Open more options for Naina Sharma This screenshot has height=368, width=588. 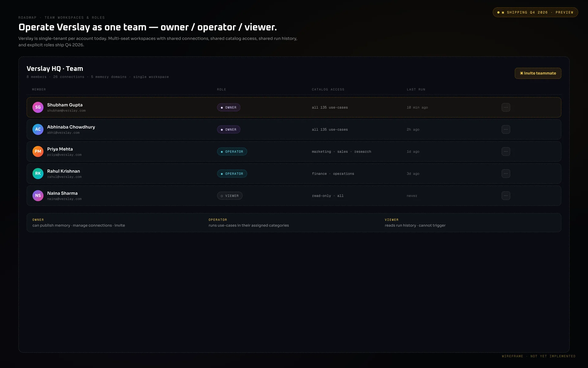(x=506, y=196)
